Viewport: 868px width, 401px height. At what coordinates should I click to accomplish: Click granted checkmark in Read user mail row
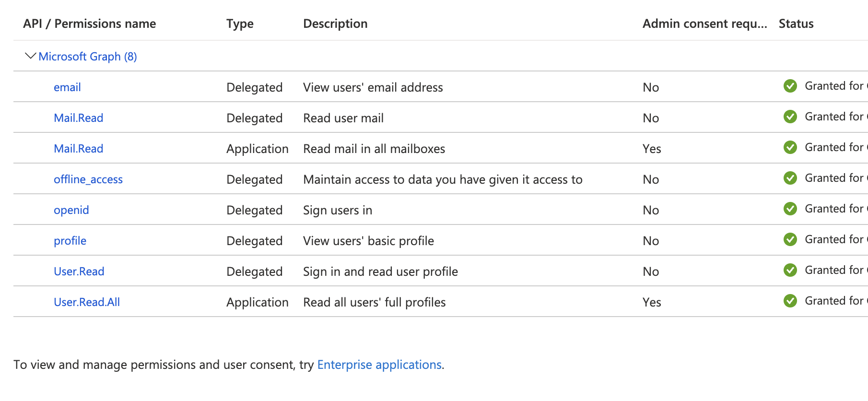[790, 117]
